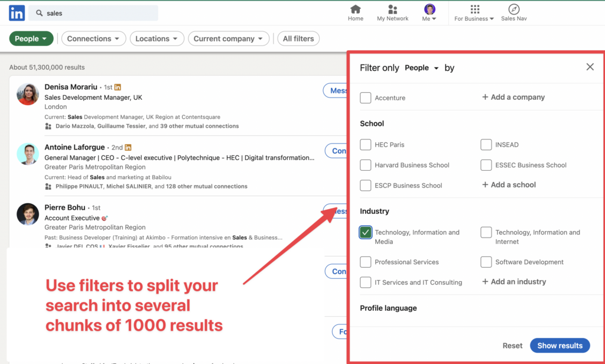This screenshot has height=364, width=605.
Task: Uncheck Technology, Information and Media checkbox
Action: point(365,232)
